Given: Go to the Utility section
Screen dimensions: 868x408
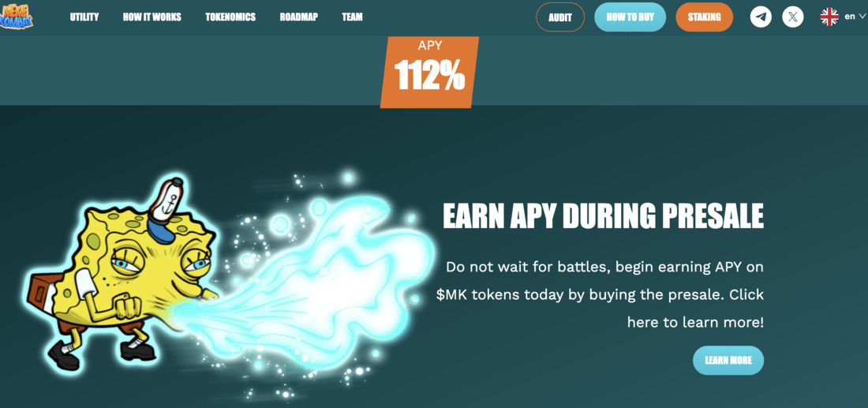Looking at the screenshot, I should (x=84, y=17).
